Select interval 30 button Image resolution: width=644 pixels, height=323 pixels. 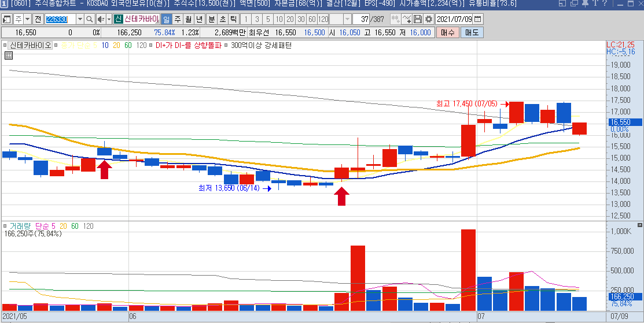301,19
